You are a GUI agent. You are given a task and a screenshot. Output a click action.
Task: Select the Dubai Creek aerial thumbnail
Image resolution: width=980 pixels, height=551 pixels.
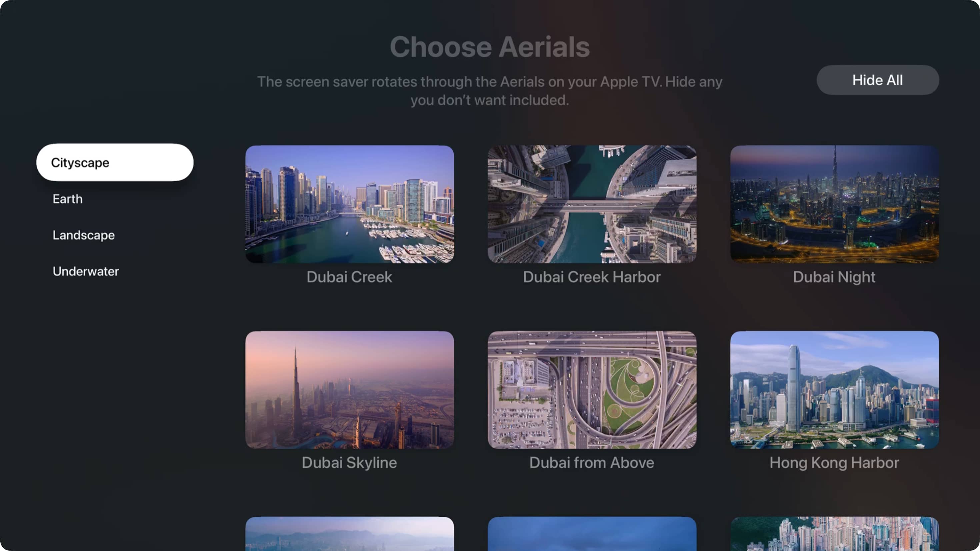coord(349,204)
